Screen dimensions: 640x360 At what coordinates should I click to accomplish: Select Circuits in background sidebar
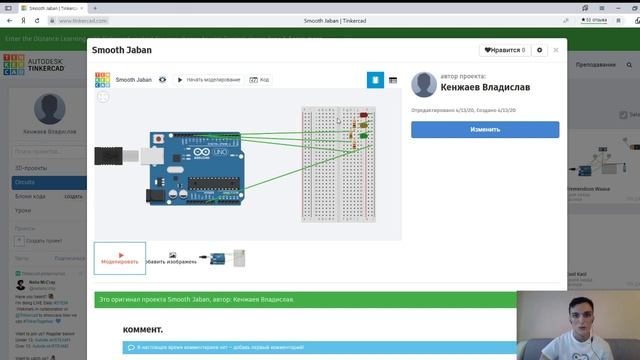pyautogui.click(x=49, y=182)
